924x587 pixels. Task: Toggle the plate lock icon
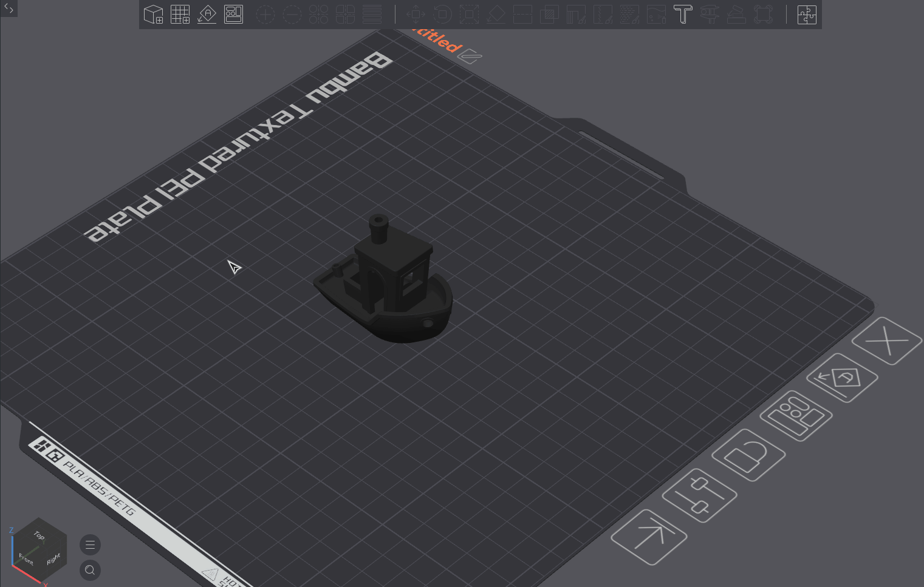pyautogui.click(x=748, y=455)
